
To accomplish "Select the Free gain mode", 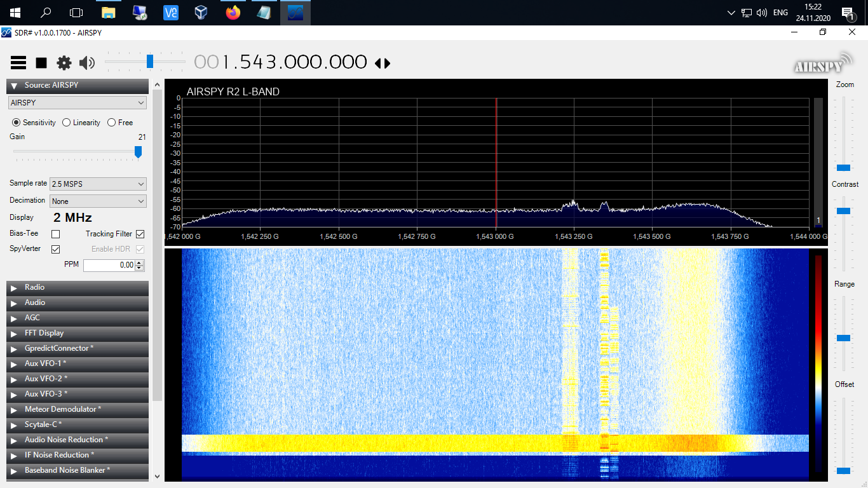I will [112, 123].
